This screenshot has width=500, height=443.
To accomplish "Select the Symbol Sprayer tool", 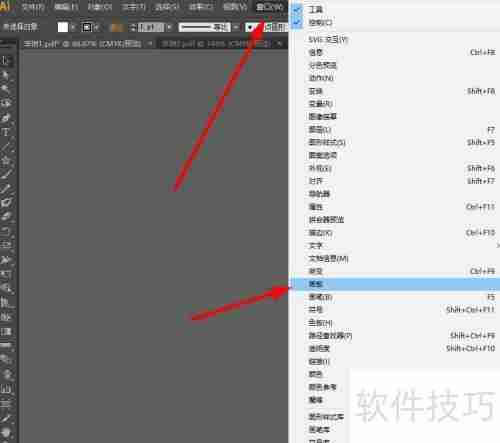I will [6, 374].
